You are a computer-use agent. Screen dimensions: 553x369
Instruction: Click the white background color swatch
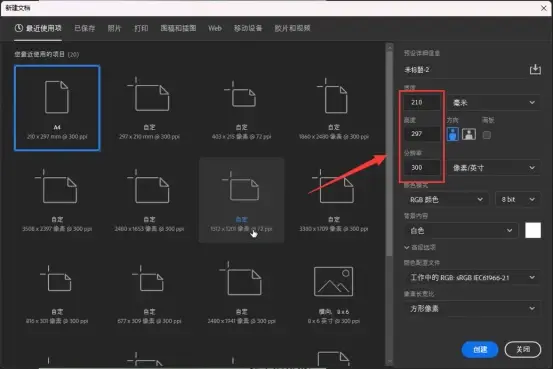533,230
